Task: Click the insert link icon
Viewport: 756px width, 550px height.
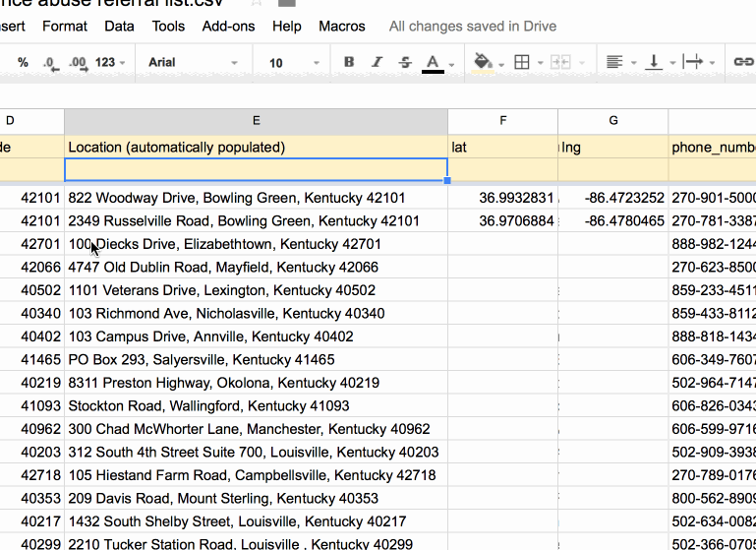Action: 743,62
